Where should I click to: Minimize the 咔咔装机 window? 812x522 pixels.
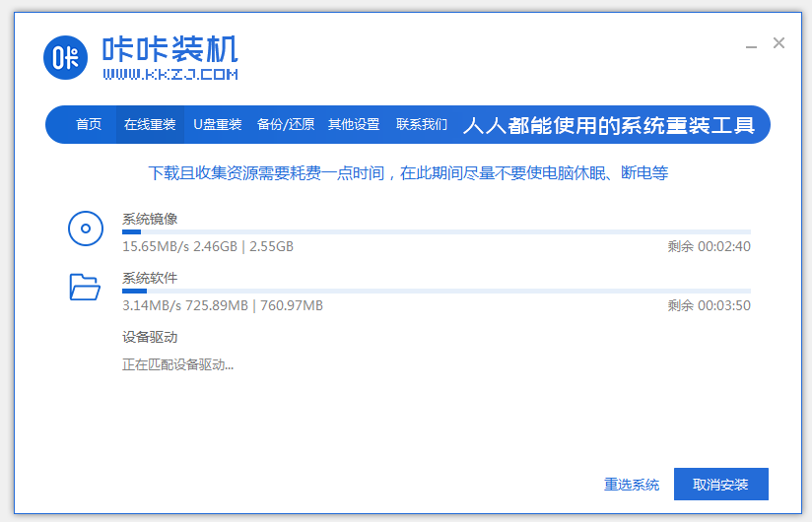[x=751, y=44]
